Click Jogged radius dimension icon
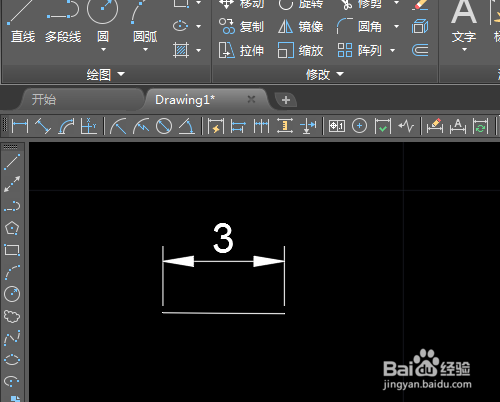 141,127
